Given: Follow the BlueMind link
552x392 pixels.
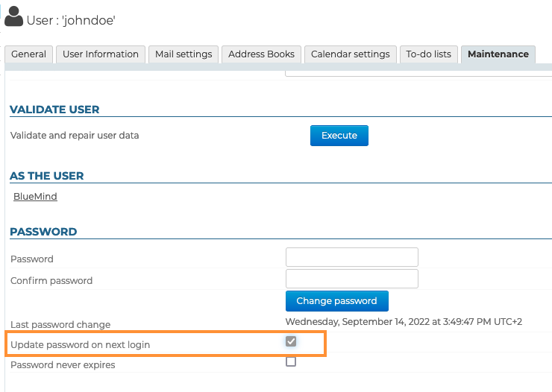Looking at the screenshot, I should coord(35,197).
